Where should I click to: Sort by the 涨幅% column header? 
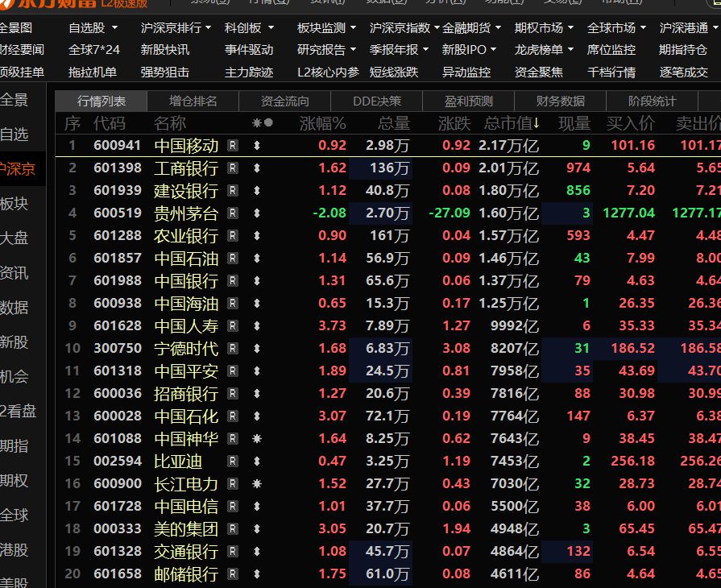(322, 123)
